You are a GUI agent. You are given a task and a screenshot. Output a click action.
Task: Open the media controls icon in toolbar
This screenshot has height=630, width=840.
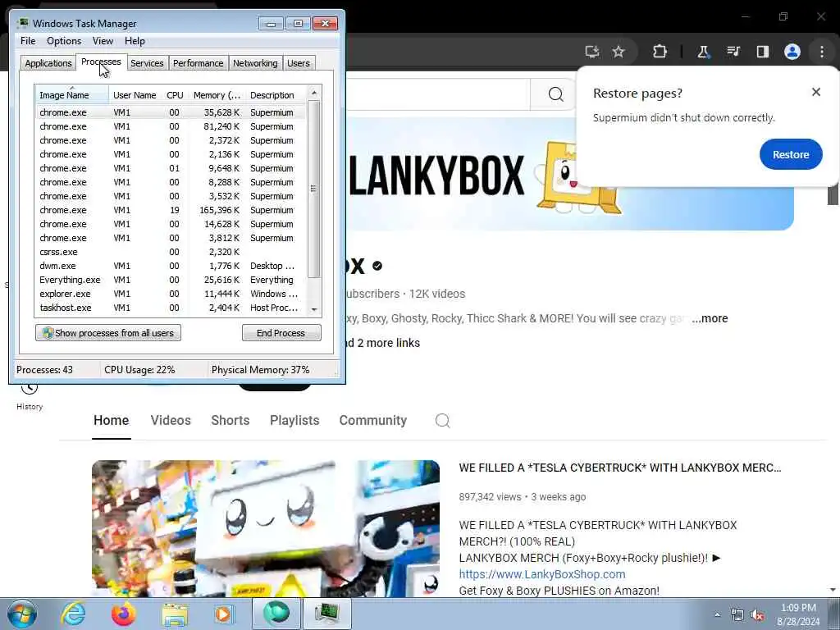coord(733,52)
